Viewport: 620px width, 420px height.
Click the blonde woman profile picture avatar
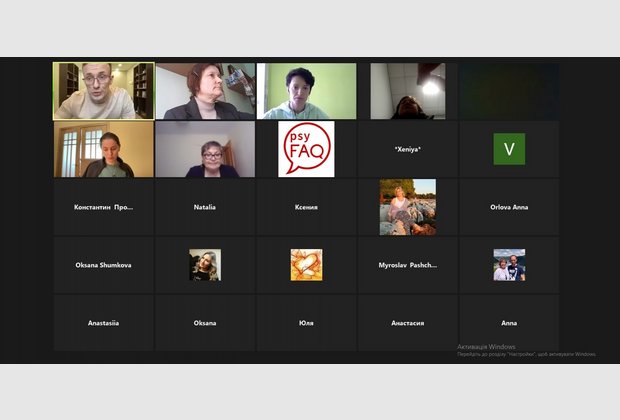point(205,265)
